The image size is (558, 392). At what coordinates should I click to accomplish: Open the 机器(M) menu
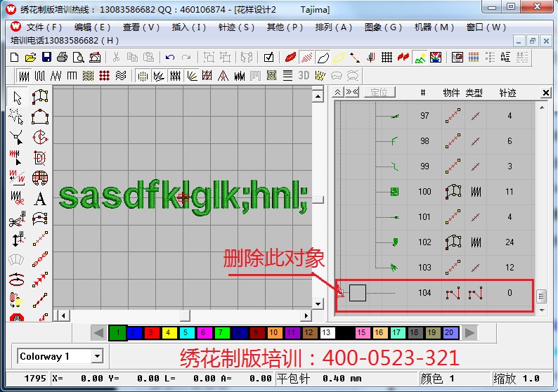pos(434,27)
